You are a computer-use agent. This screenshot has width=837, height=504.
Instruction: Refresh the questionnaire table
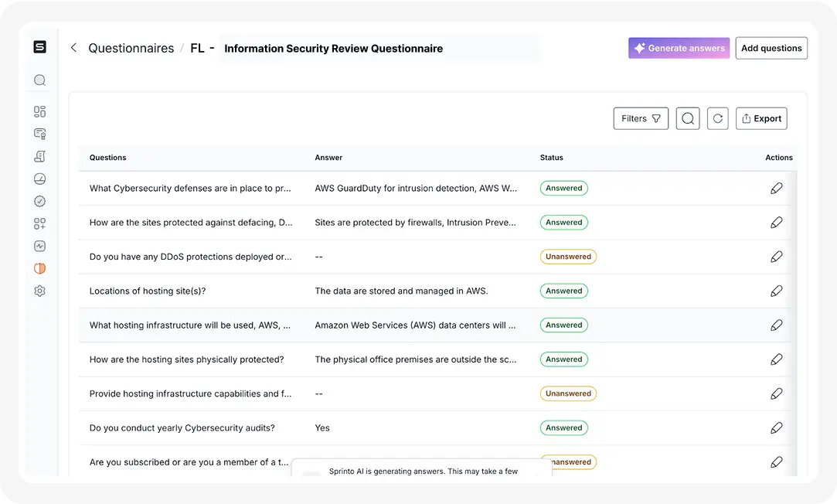coord(717,118)
